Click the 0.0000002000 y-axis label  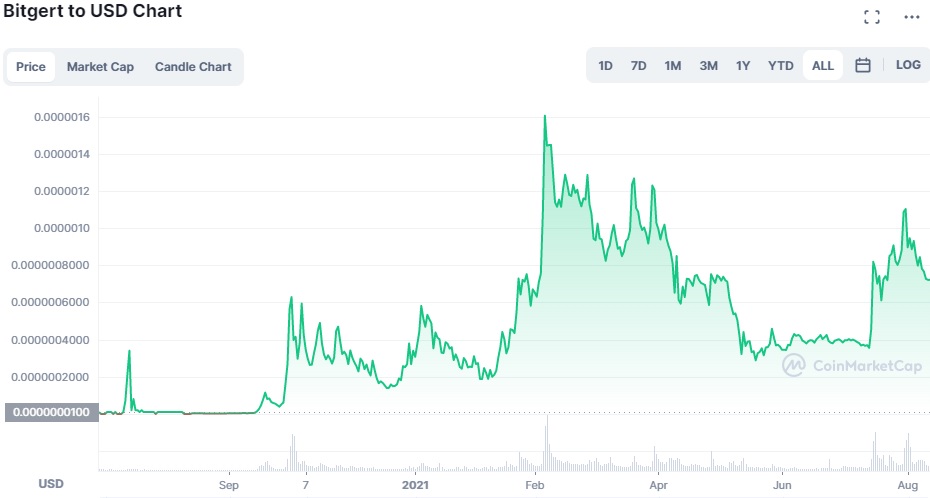pyautogui.click(x=50, y=377)
